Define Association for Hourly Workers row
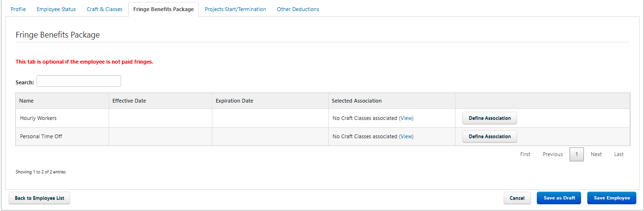Screen dimensions: 644x211 tap(489, 118)
